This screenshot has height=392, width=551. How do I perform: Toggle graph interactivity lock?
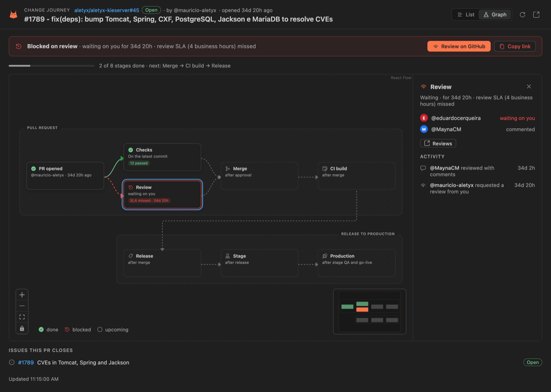(22, 328)
